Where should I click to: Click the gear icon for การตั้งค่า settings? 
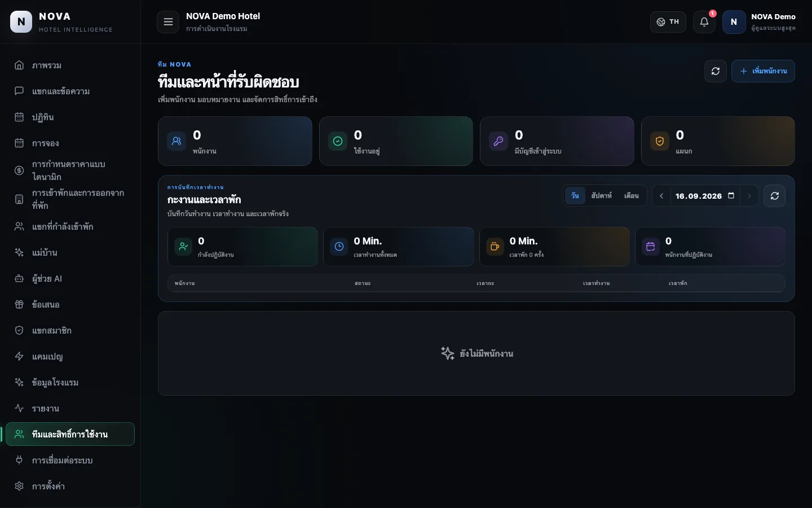[x=19, y=487]
